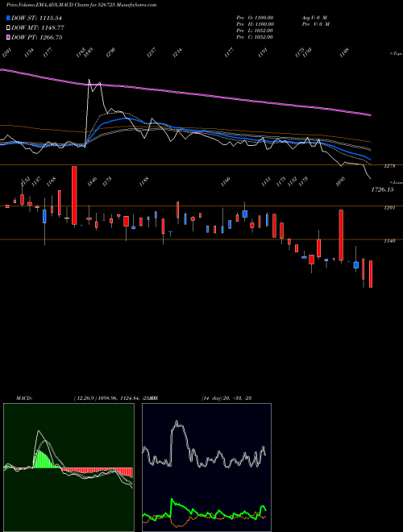Click the 1140 horizontal level label
The image size is (403, 532).
pyautogui.click(x=389, y=241)
